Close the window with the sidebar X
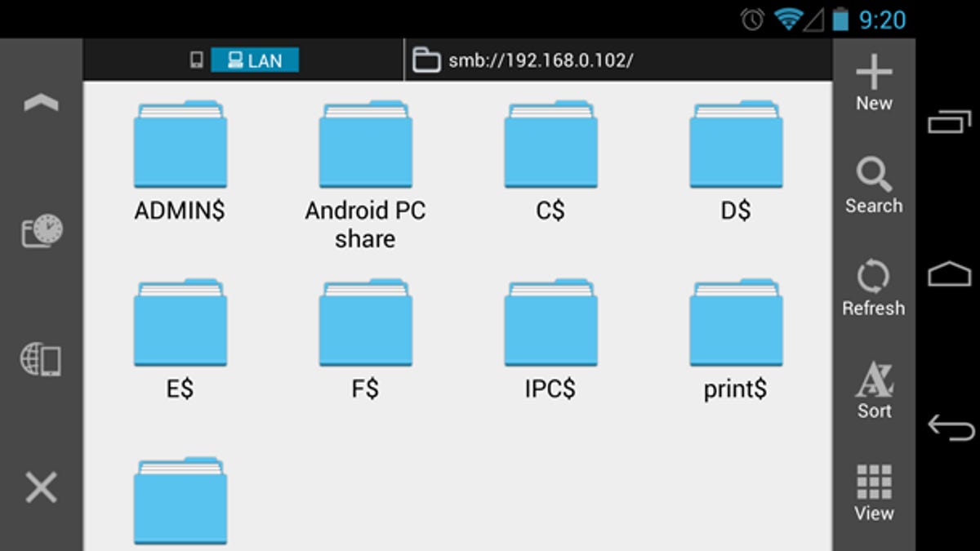Image resolution: width=980 pixels, height=551 pixels. [x=41, y=487]
